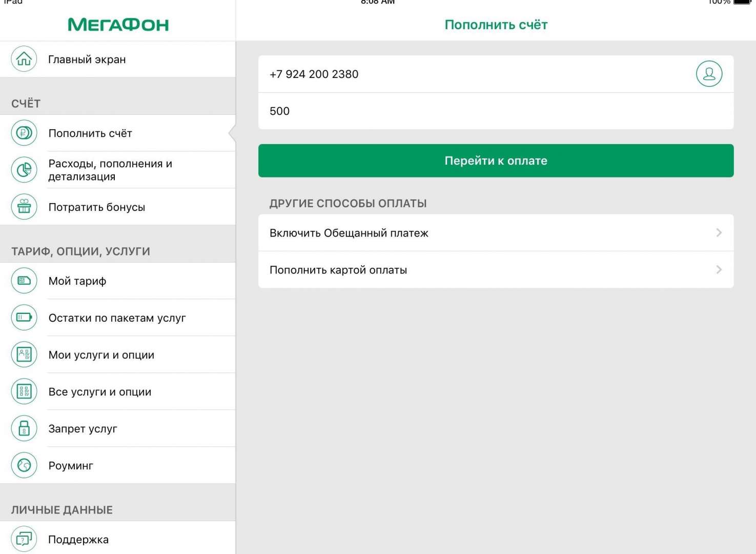Tap the chat bubble icon for Поддержка
The height and width of the screenshot is (554, 756).
(x=24, y=539)
